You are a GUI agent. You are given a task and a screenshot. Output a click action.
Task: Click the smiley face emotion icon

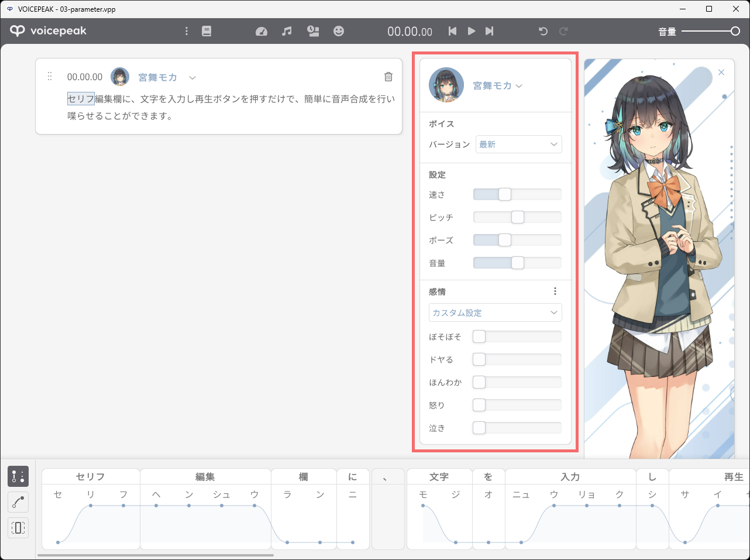point(339,31)
